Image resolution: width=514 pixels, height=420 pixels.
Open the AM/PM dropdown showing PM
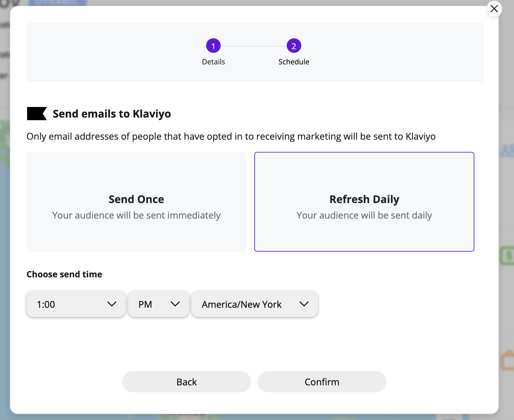[x=159, y=304]
